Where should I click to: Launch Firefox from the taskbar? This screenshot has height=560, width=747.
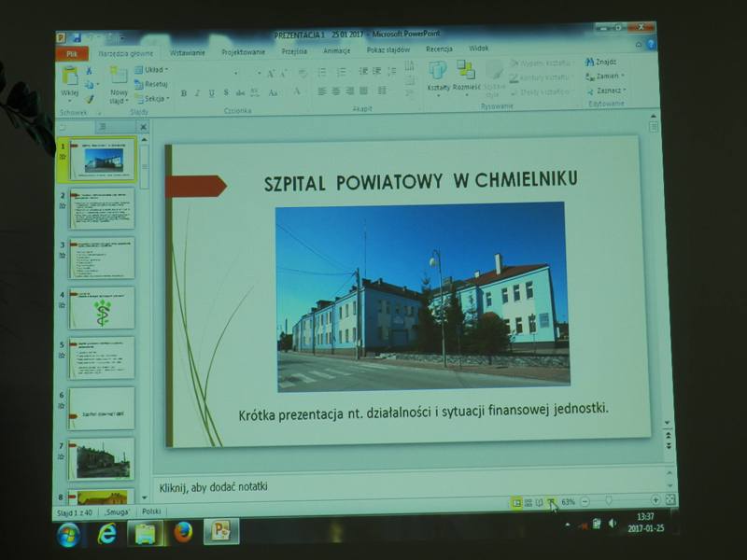coord(183,532)
